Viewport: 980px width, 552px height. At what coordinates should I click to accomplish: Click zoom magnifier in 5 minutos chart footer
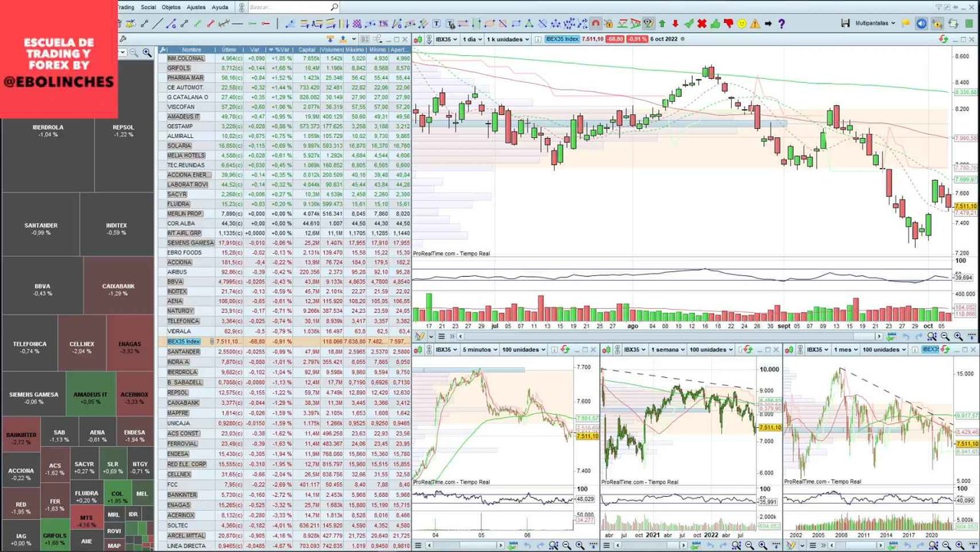click(553, 546)
